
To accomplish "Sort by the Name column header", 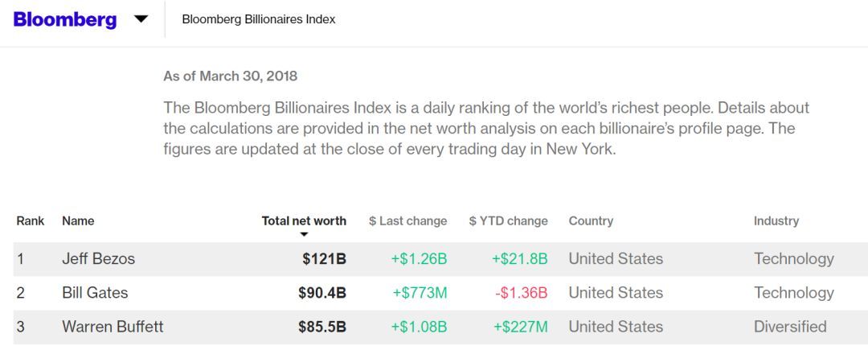I will pyautogui.click(x=78, y=220).
